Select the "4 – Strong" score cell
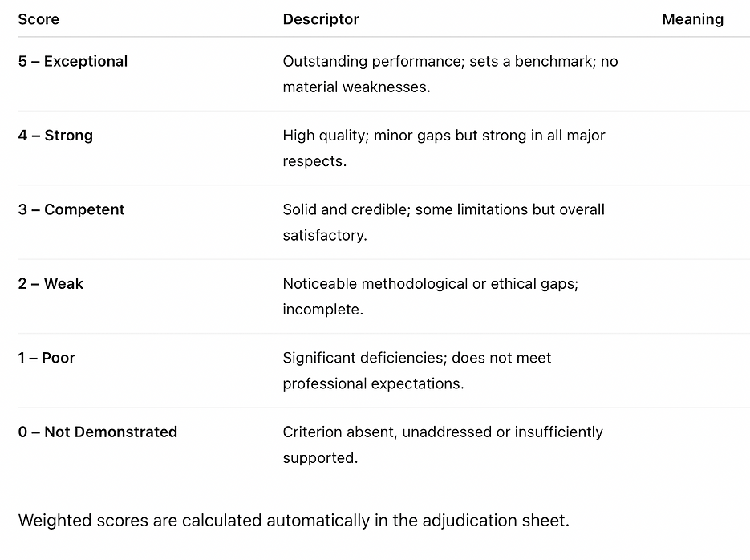The height and width of the screenshot is (560, 750). (x=55, y=136)
